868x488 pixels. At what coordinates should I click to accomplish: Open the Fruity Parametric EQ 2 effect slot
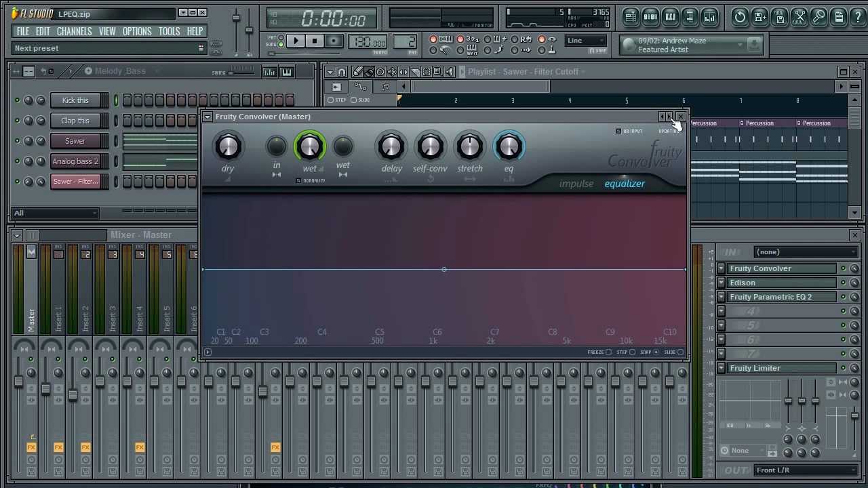point(781,297)
